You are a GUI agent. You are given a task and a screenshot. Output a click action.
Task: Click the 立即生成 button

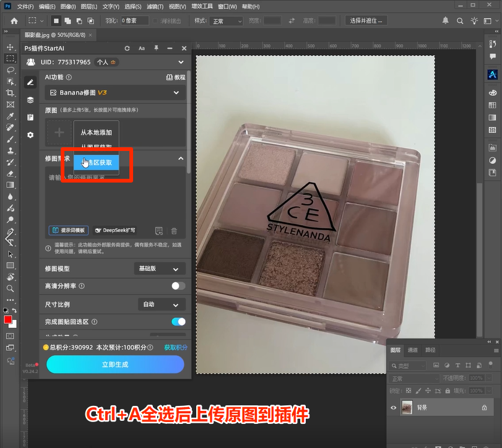[x=115, y=364]
